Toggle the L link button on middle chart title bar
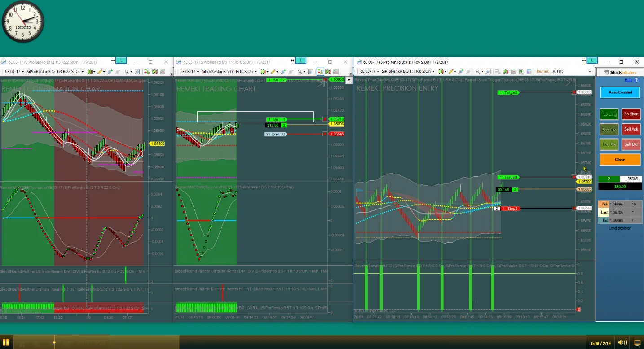The image size is (644, 349). (x=300, y=61)
